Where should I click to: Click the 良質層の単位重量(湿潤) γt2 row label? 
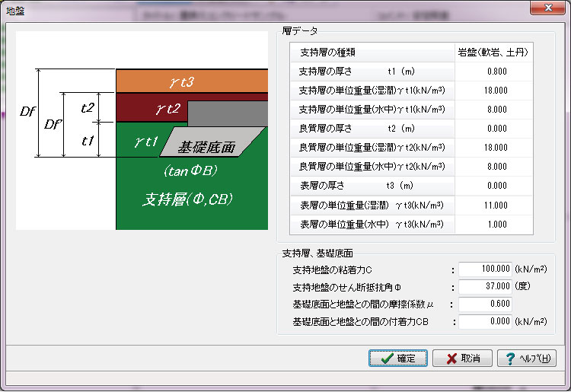pyautogui.click(x=372, y=148)
